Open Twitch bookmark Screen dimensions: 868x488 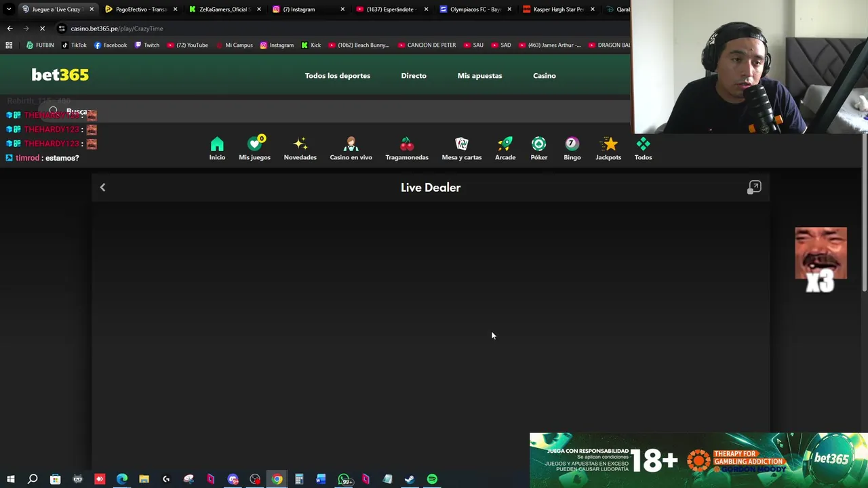[x=147, y=45]
